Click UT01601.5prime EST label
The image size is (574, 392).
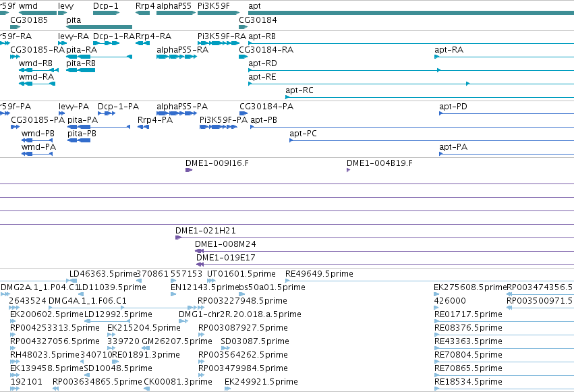pyautogui.click(x=241, y=274)
